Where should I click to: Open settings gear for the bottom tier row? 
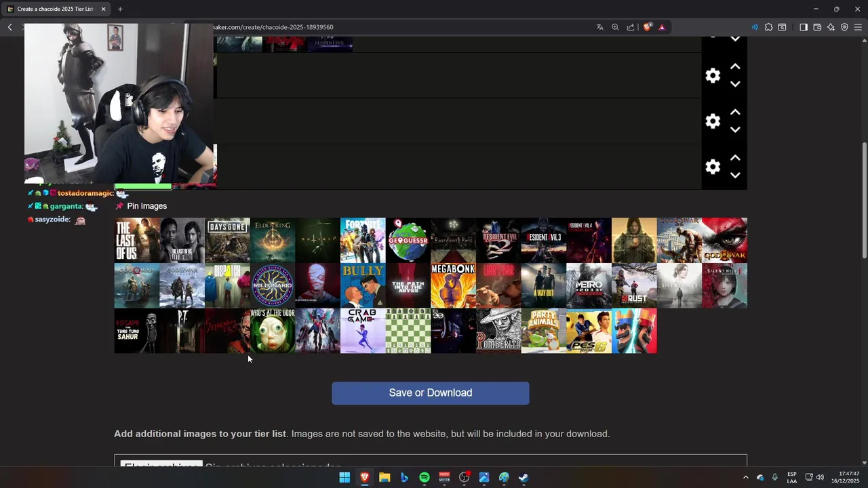coord(713,166)
